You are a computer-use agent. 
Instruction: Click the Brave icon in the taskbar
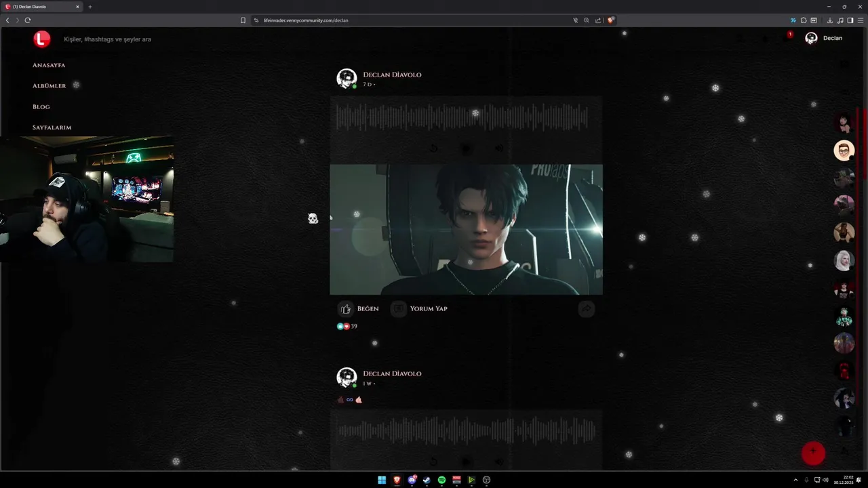pos(397,480)
